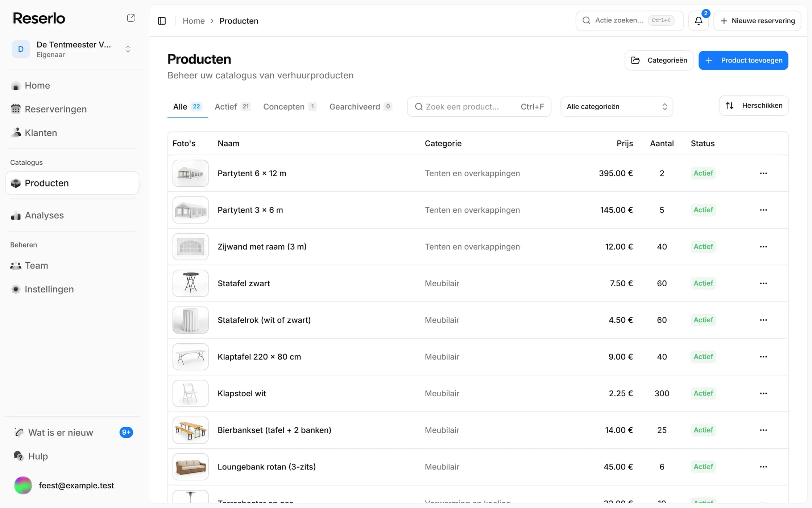
Task: Open Wat is er nieuw
Action: tap(72, 433)
